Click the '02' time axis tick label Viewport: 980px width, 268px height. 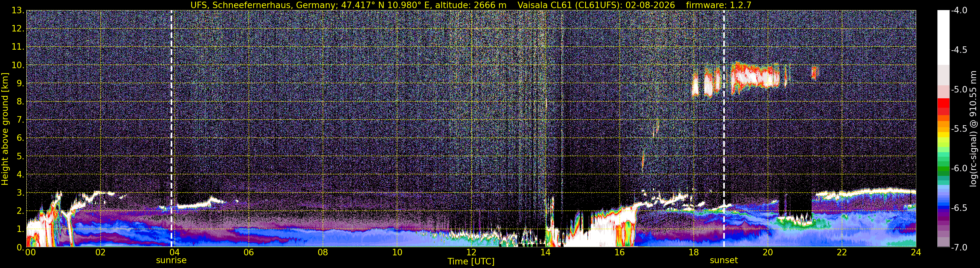100,252
